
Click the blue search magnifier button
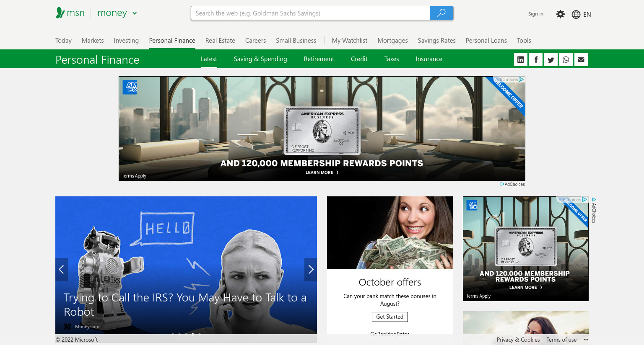click(441, 13)
